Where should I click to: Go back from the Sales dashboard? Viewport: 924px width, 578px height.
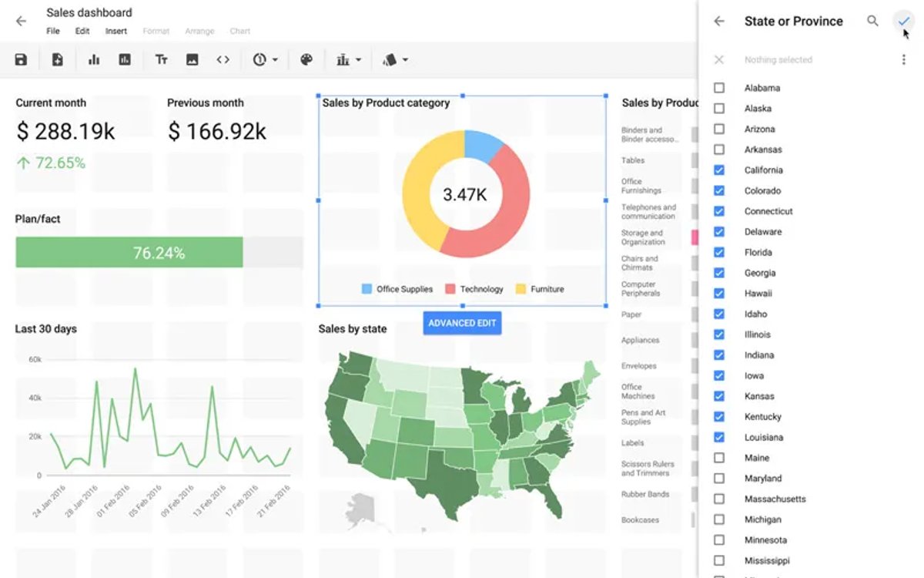(x=21, y=21)
